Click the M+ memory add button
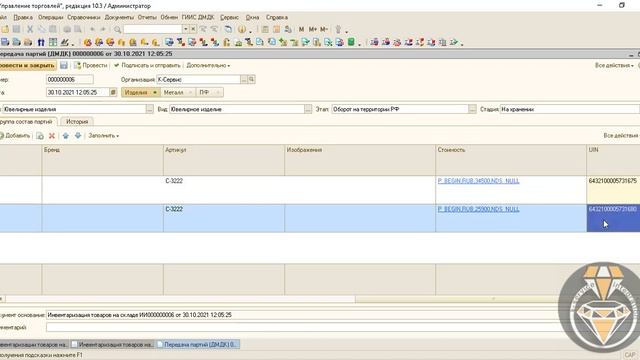The width and height of the screenshot is (640, 360). [x=313, y=29]
